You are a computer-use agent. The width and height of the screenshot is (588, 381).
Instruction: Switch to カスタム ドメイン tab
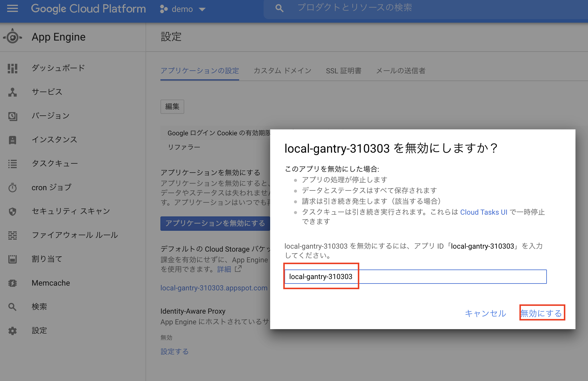(282, 71)
